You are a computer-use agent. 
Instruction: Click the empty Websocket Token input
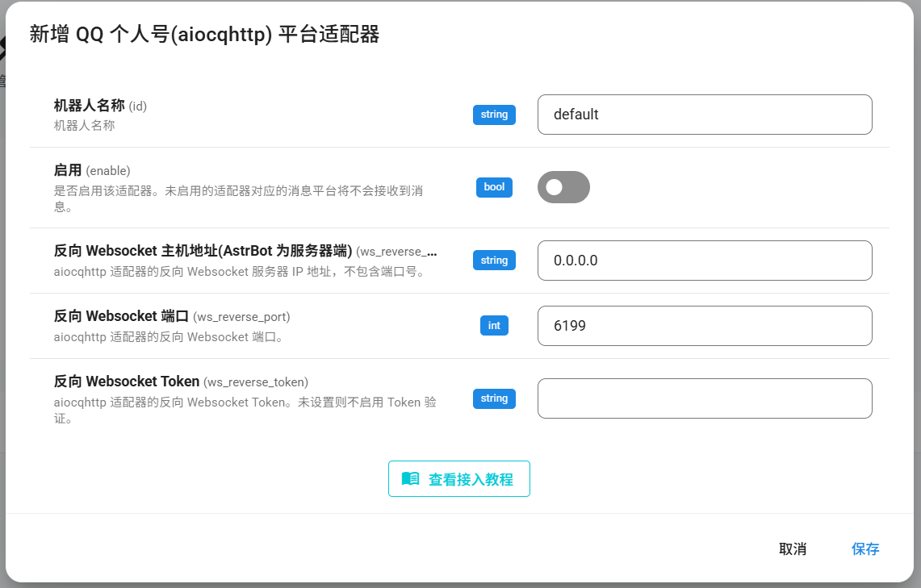[704, 398]
